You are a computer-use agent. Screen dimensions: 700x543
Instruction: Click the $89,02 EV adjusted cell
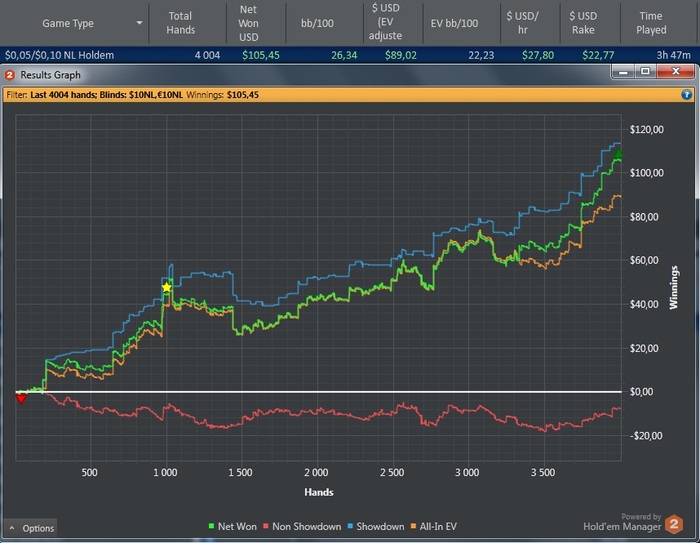[401, 55]
